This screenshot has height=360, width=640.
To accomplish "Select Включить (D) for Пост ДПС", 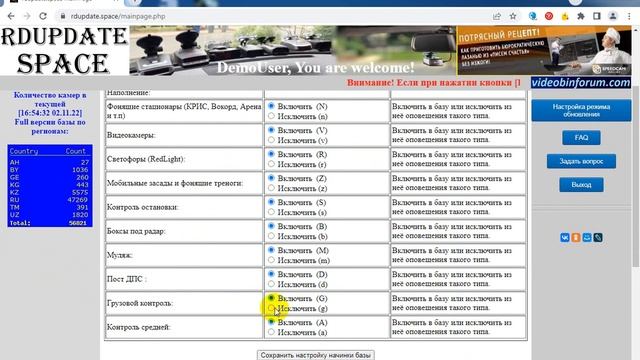I will tap(271, 274).
